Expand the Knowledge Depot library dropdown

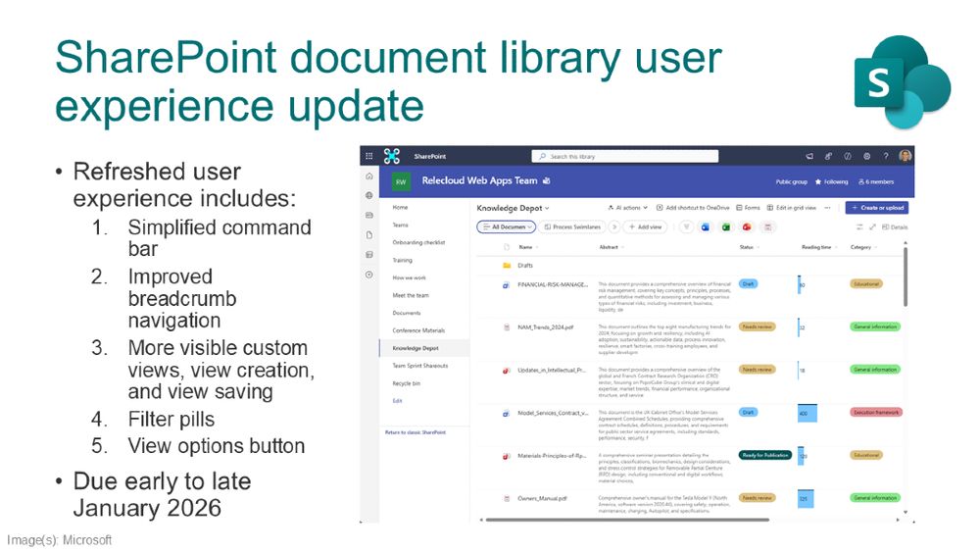514,208
